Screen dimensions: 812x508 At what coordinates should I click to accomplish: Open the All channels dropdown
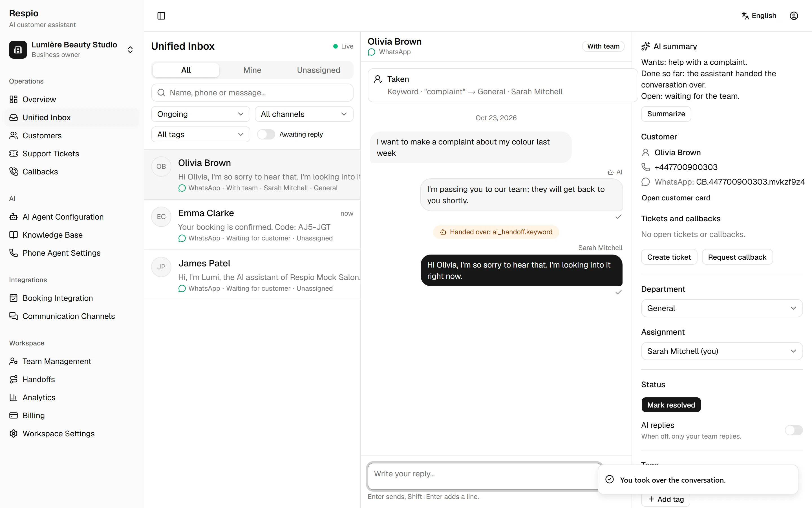[x=304, y=114]
